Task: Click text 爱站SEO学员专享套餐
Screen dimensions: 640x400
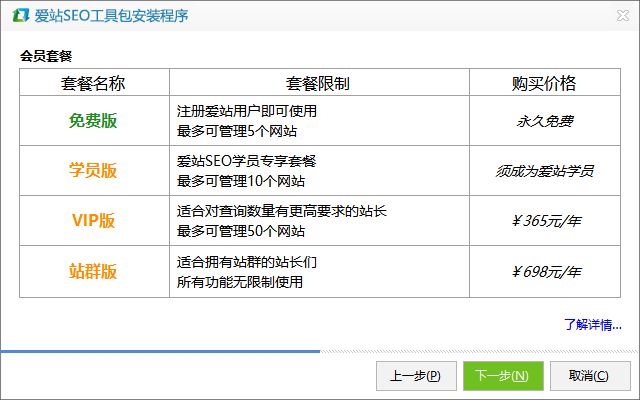Action: click(x=247, y=161)
